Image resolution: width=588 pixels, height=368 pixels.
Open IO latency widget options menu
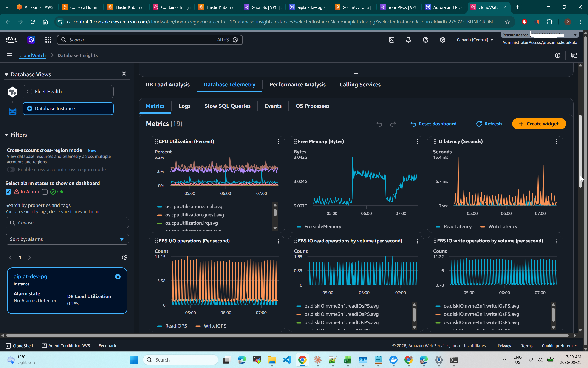pos(557,142)
